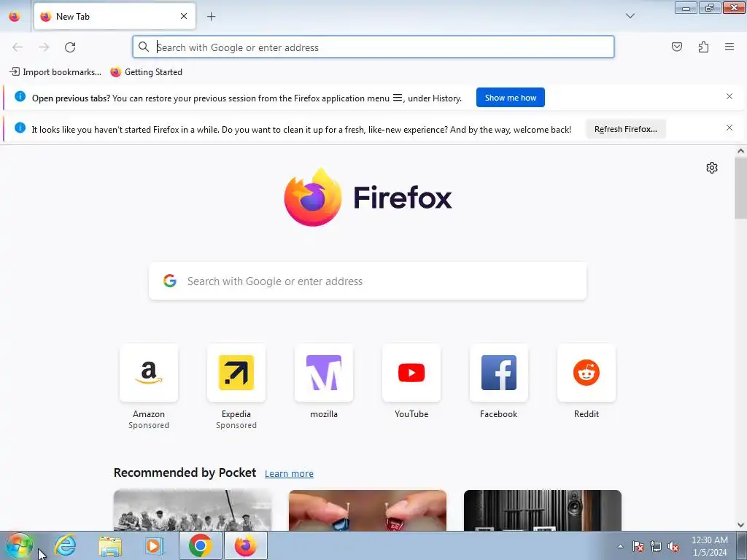Open the Windows Start menu
The height and width of the screenshot is (560, 747).
[x=19, y=545]
